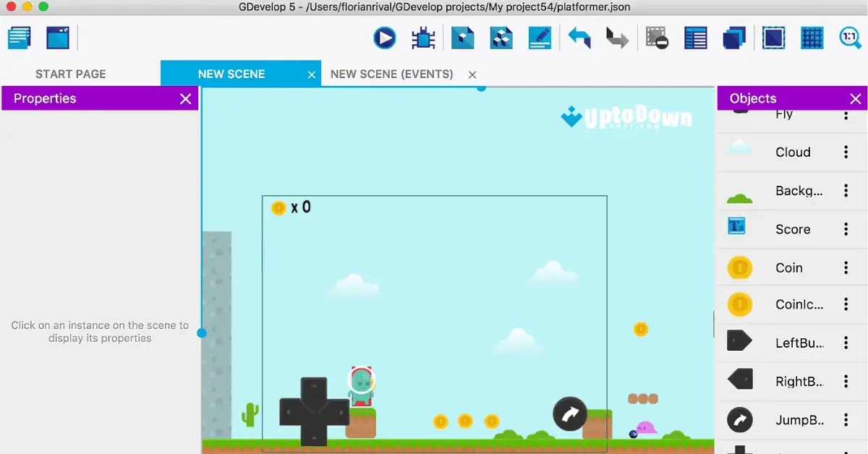Viewport: 868px width, 454px height.
Task: Launch a preview of the game
Action: click(384, 38)
